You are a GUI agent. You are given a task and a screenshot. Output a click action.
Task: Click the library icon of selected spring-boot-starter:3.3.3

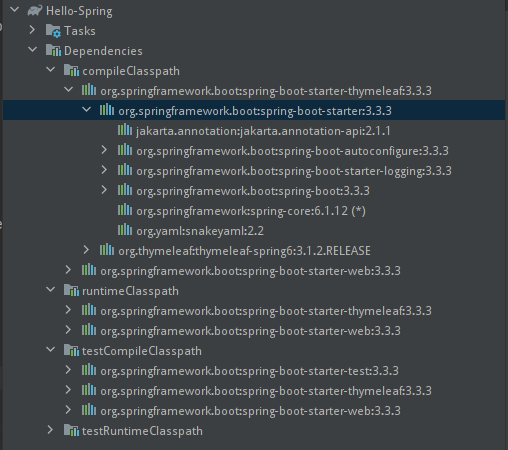tap(107, 110)
